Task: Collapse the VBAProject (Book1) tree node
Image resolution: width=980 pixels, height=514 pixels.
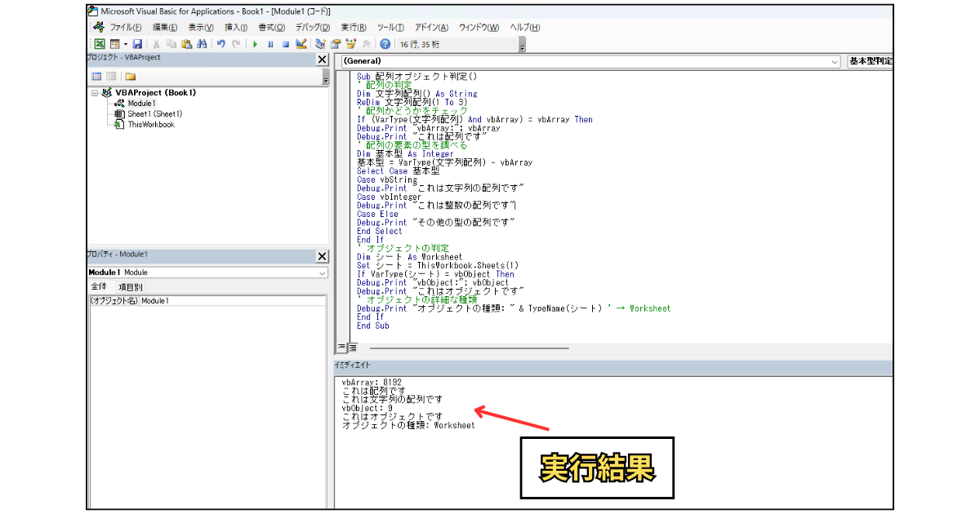Action: tap(96, 93)
